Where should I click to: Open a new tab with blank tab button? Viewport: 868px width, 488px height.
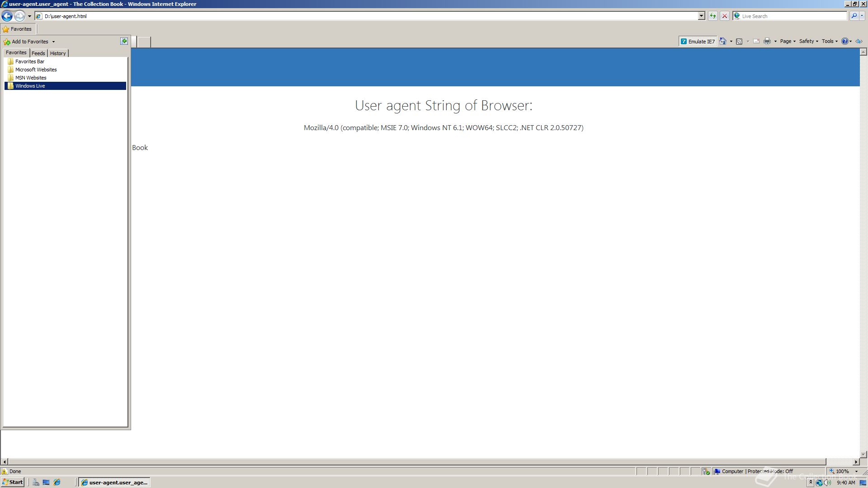pos(144,42)
